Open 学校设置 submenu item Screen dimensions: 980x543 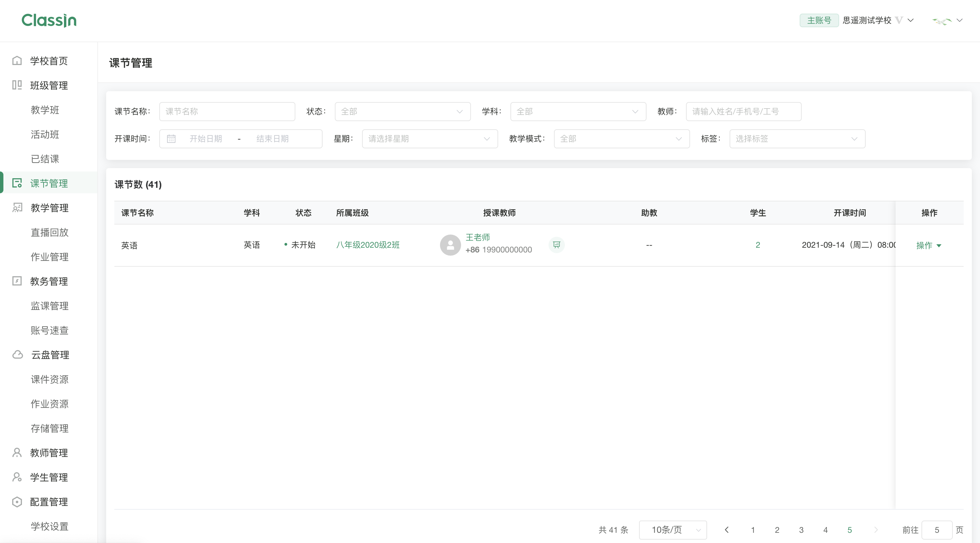(x=49, y=526)
